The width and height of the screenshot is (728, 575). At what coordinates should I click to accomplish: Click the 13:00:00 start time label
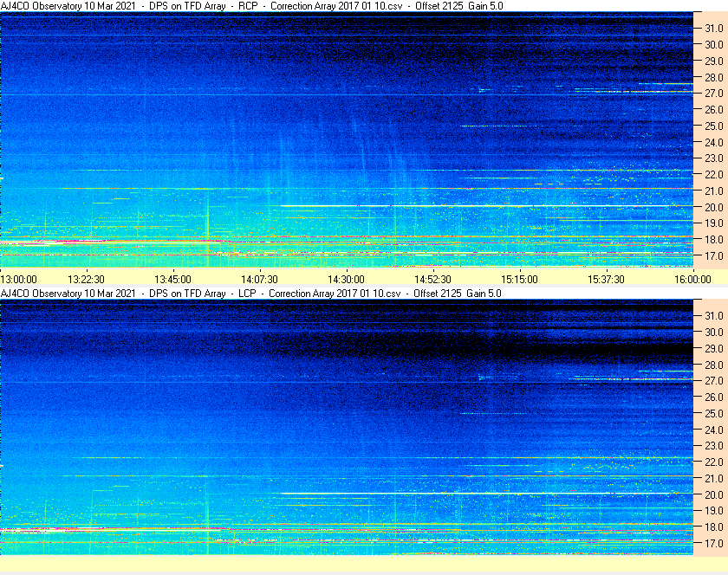pyautogui.click(x=18, y=280)
